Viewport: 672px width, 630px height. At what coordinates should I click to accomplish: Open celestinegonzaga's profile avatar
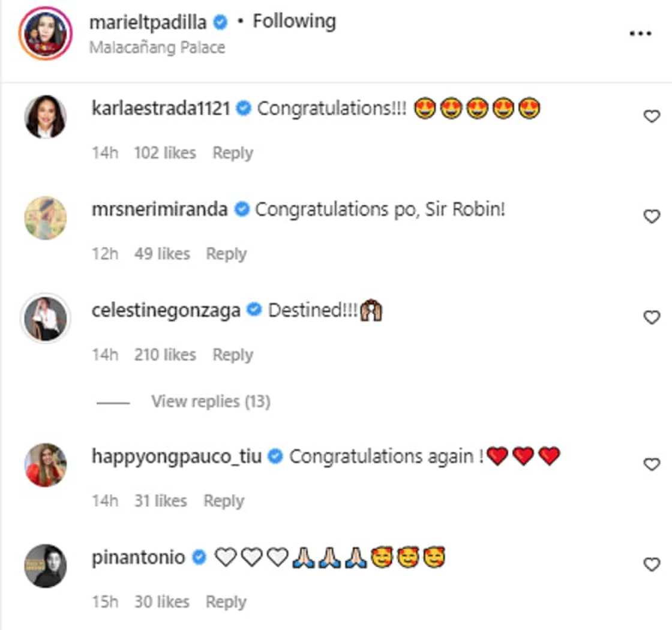pos(46,318)
